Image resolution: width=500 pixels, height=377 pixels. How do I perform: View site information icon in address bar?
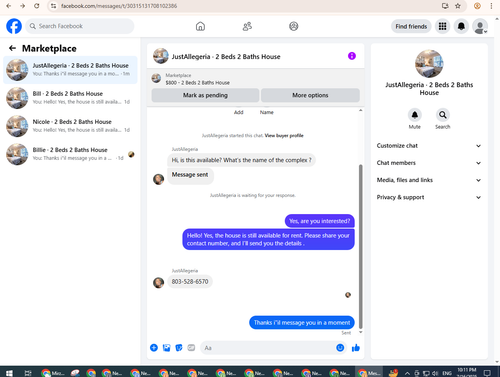click(53, 6)
